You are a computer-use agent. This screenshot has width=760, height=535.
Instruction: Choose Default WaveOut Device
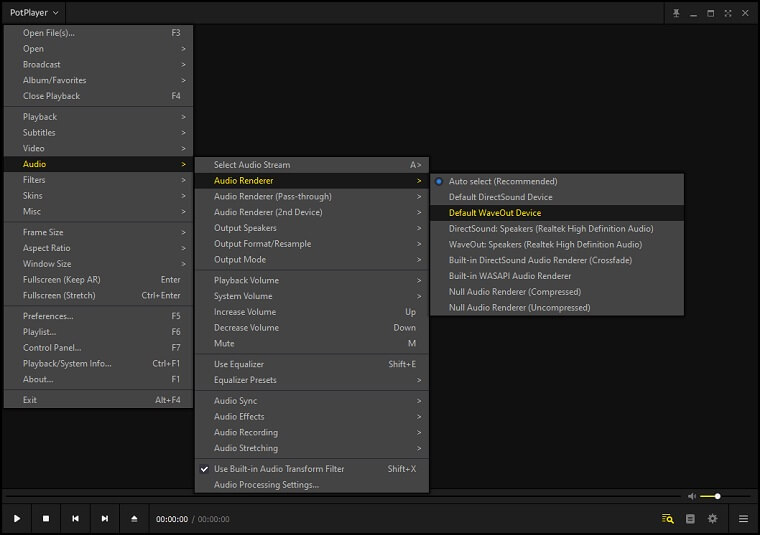point(557,213)
